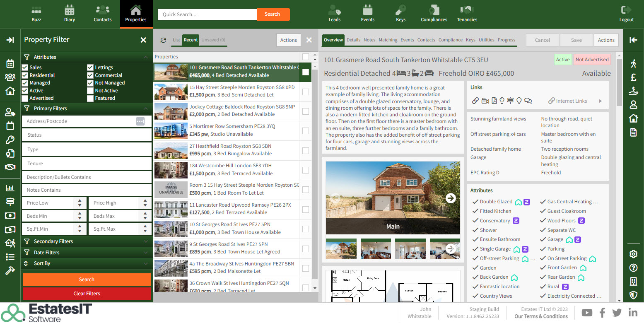
Task: Open the PDF document icon in Links
Action: (494, 101)
